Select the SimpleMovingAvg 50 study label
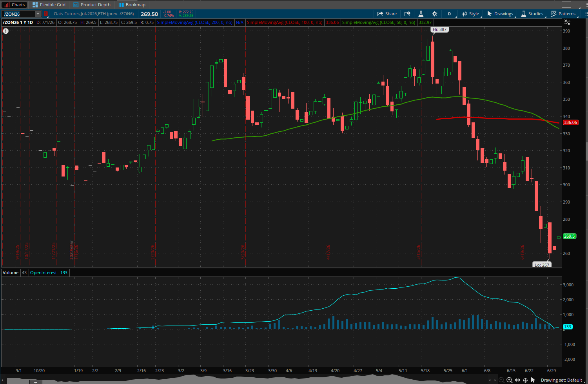This screenshot has height=384, width=588. [x=379, y=22]
